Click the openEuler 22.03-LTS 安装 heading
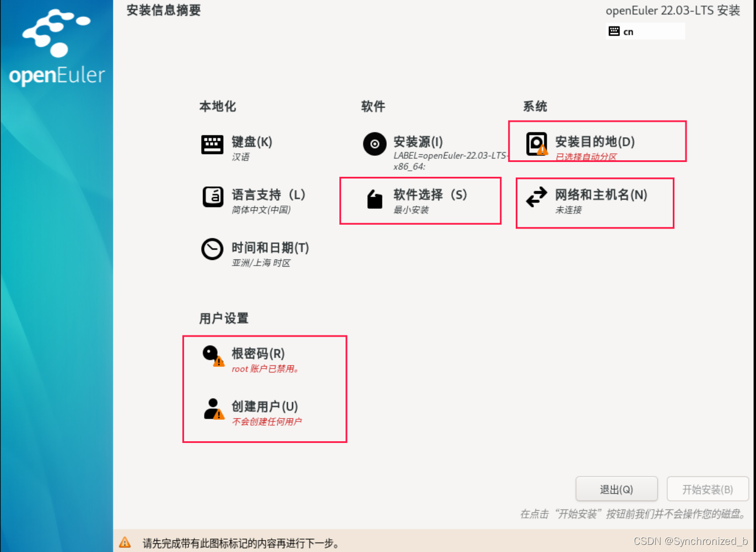 tap(673, 10)
